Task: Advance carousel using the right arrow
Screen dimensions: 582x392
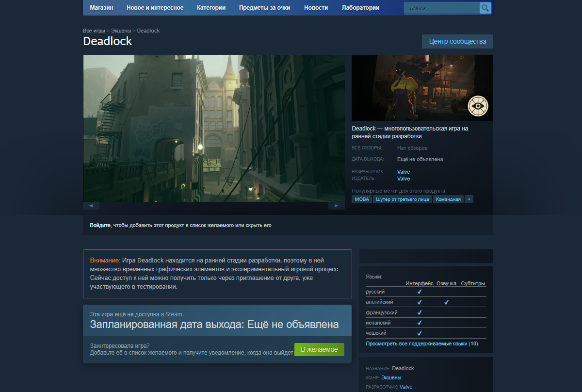Action: [336, 205]
